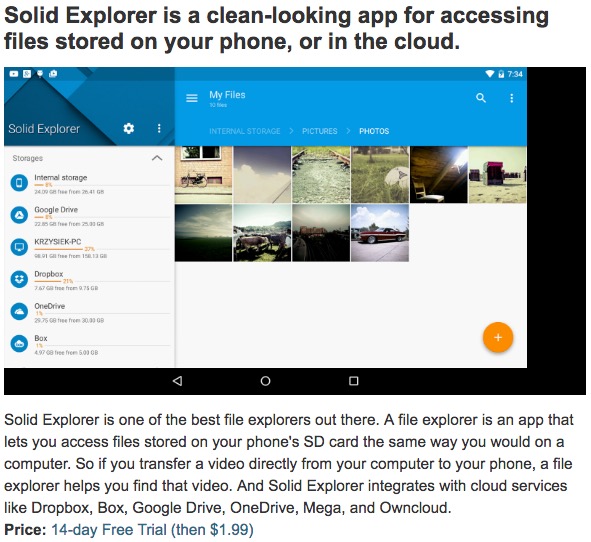
Task: Tap the Wi-Fi status bar icon
Action: [x=490, y=74]
